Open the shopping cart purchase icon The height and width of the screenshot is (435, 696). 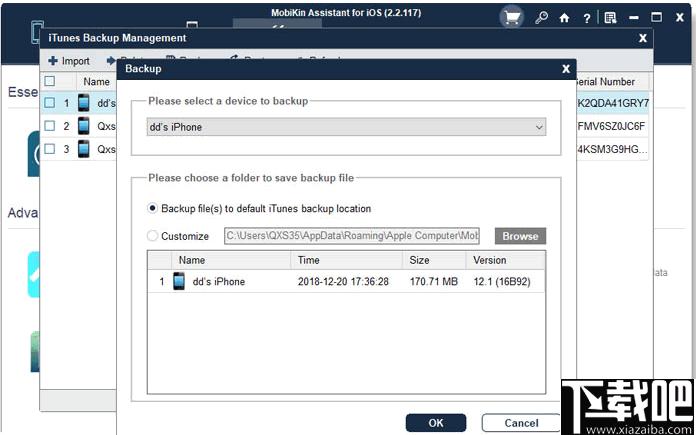click(512, 18)
